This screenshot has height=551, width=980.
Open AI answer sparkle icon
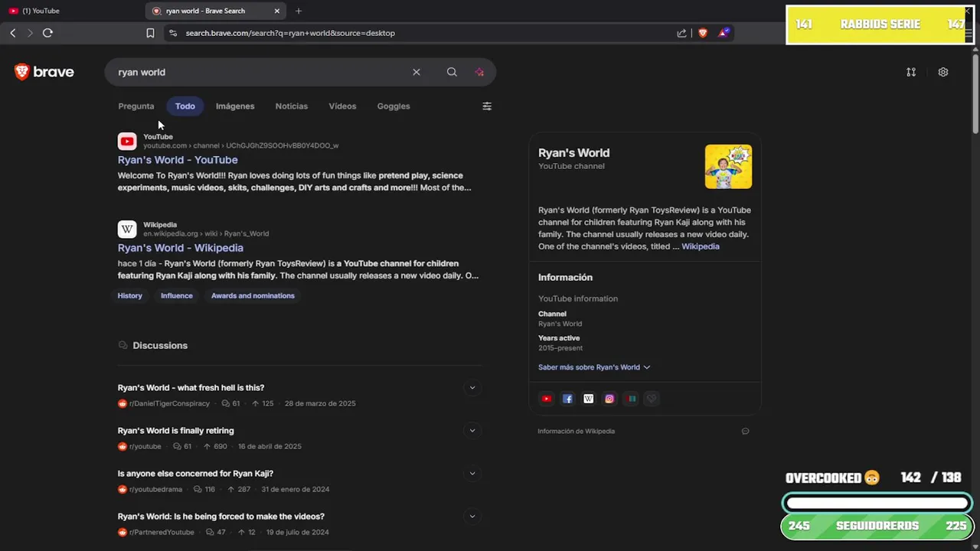coord(479,72)
